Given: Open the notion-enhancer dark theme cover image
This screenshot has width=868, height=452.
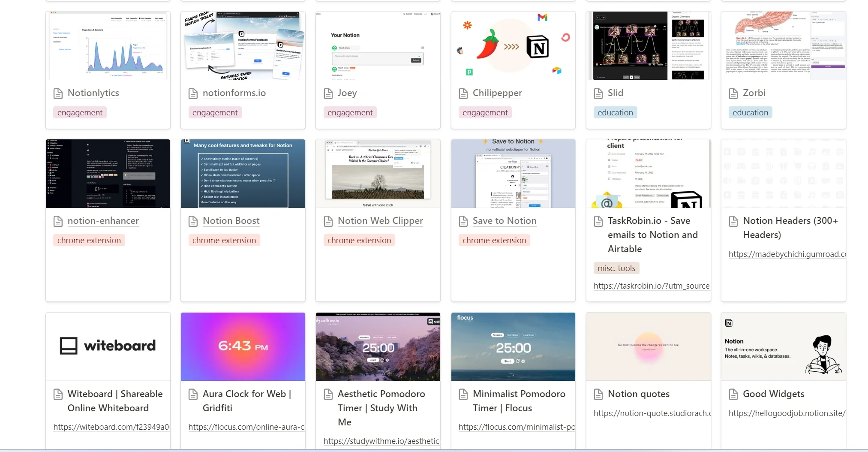Looking at the screenshot, I should click(x=108, y=174).
